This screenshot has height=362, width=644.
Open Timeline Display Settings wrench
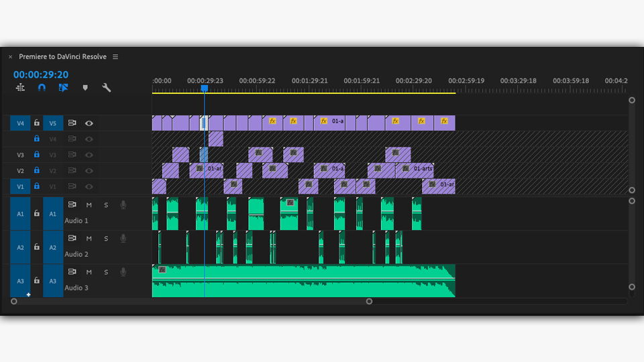[107, 87]
